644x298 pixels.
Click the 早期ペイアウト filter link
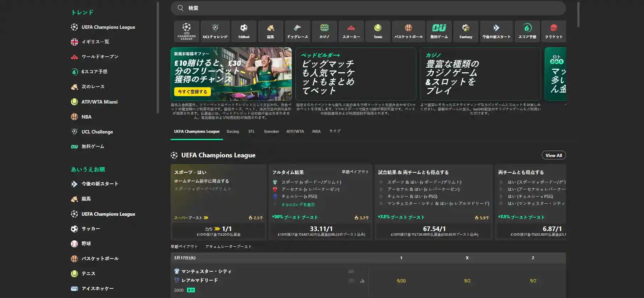(184, 246)
